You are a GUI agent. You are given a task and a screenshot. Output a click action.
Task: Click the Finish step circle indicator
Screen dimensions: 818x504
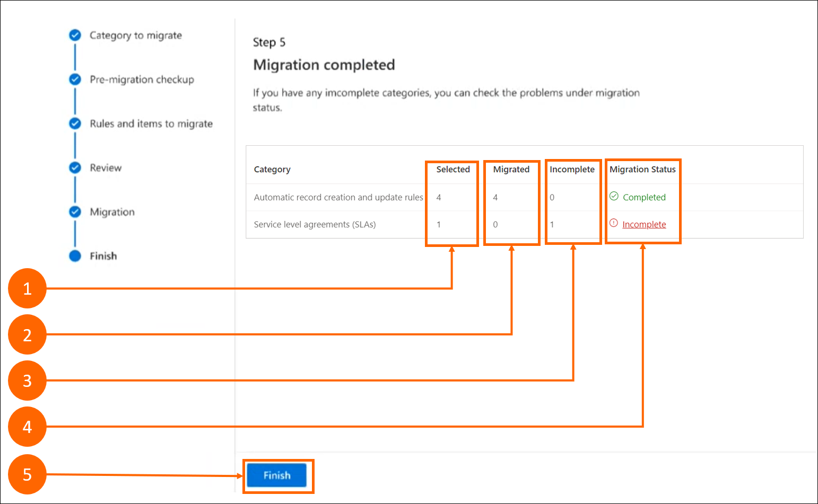(75, 256)
